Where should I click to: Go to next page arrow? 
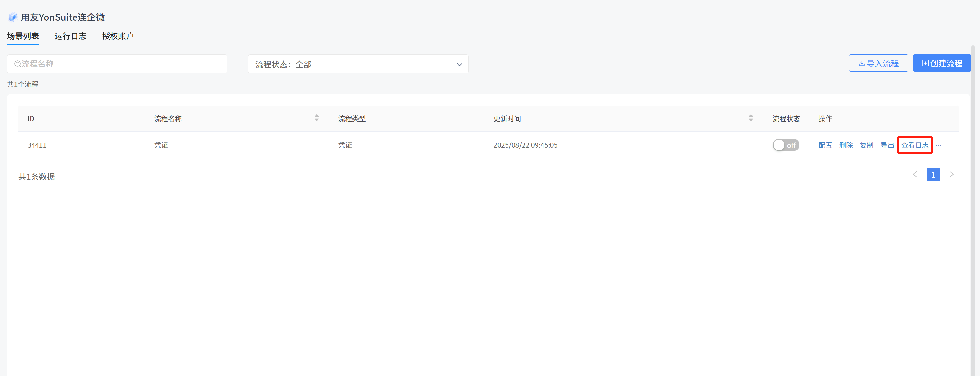[x=951, y=175]
